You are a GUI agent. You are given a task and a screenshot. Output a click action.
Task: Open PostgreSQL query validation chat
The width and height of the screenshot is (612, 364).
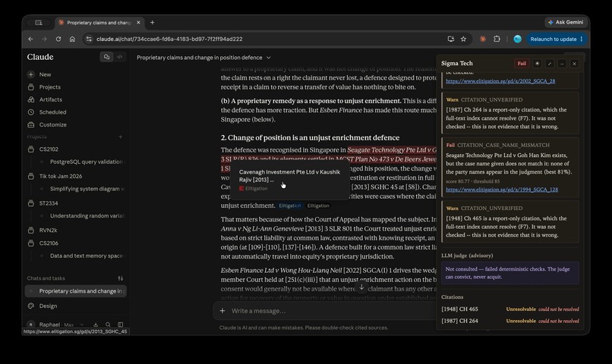point(86,162)
